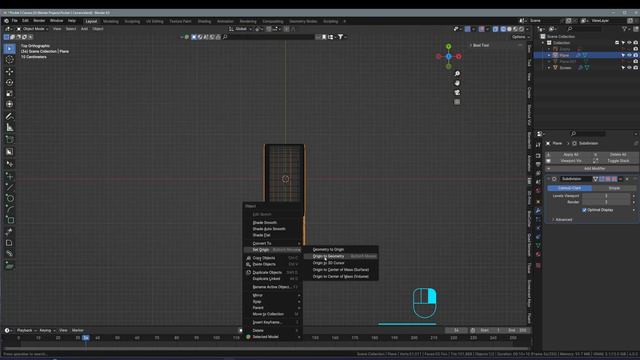
Task: Switch perspective/orthographic grid icon
Action: (457, 102)
